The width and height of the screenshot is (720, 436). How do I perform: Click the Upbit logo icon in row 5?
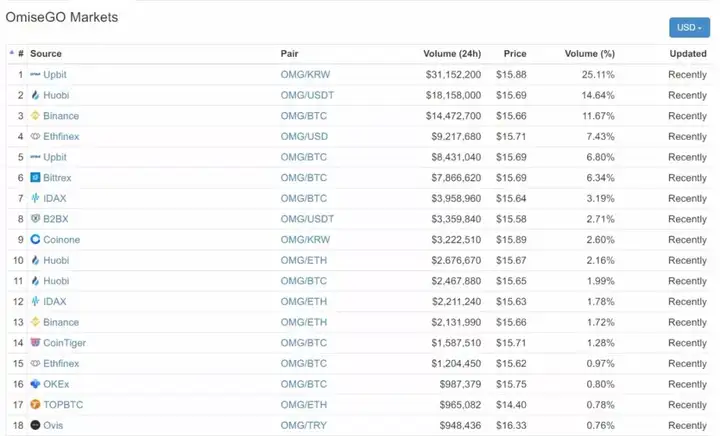(35, 157)
